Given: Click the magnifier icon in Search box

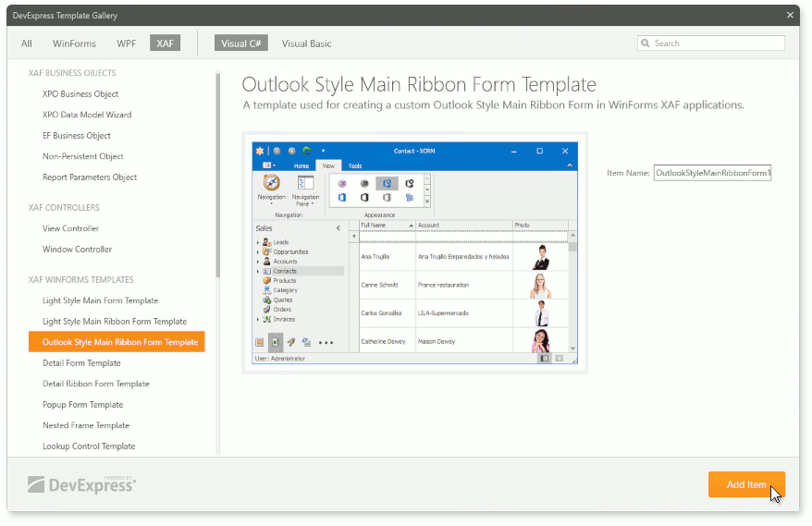Looking at the screenshot, I should pos(646,43).
